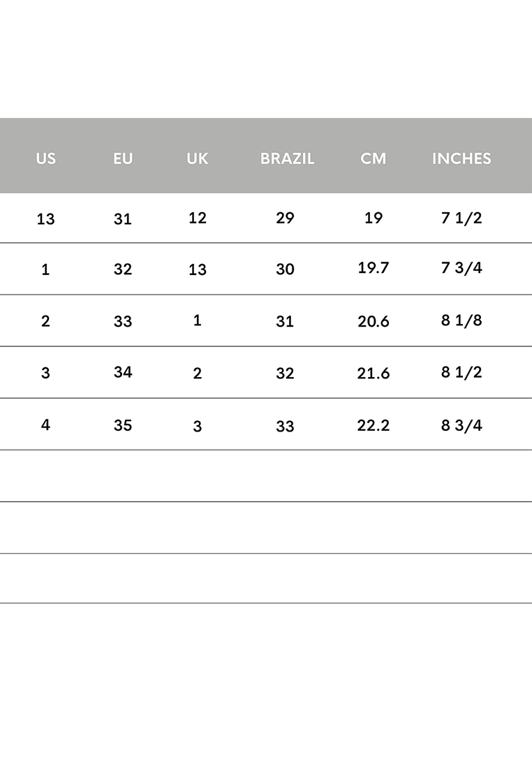
Task: Click the BRAZIL column header
Action: tap(287, 158)
